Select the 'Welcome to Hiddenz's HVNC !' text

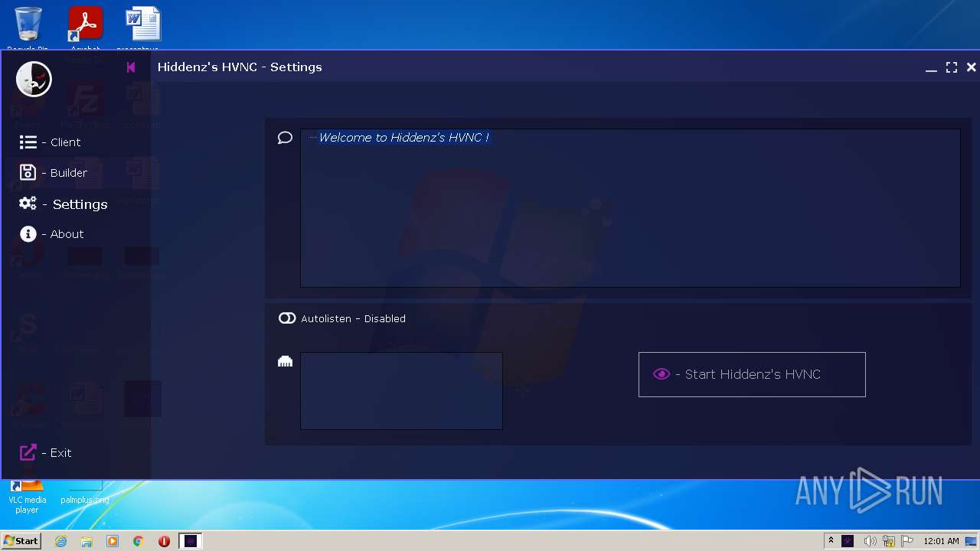tap(403, 138)
